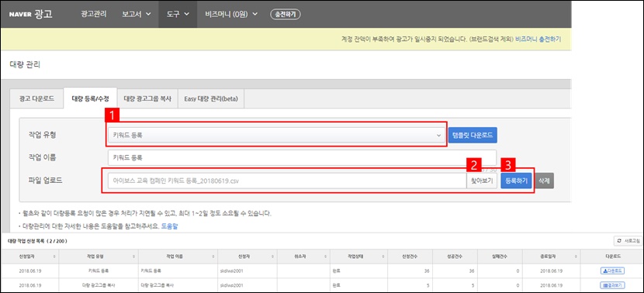This screenshot has height=293, width=644.
Task: Select 대량 광고그룹 복사 in 작업 이름 column
Action: (158, 285)
